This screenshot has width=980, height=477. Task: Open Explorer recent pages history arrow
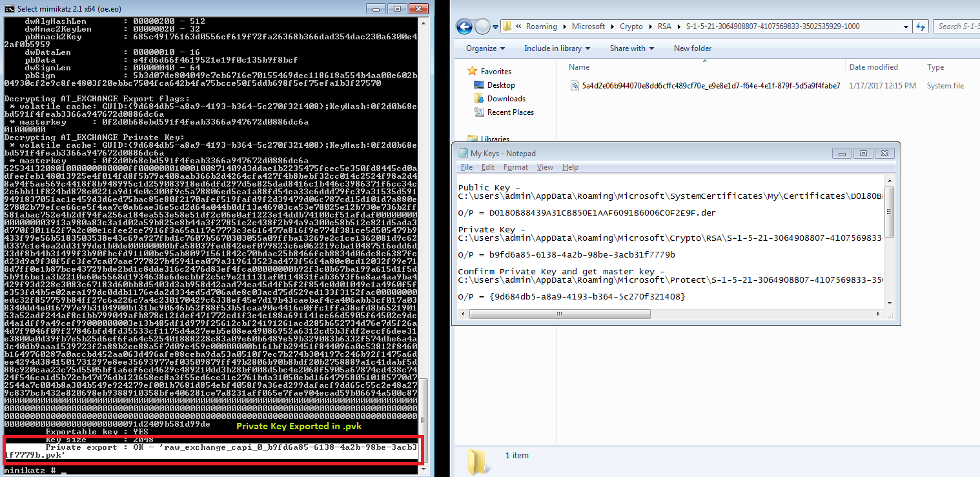click(495, 27)
